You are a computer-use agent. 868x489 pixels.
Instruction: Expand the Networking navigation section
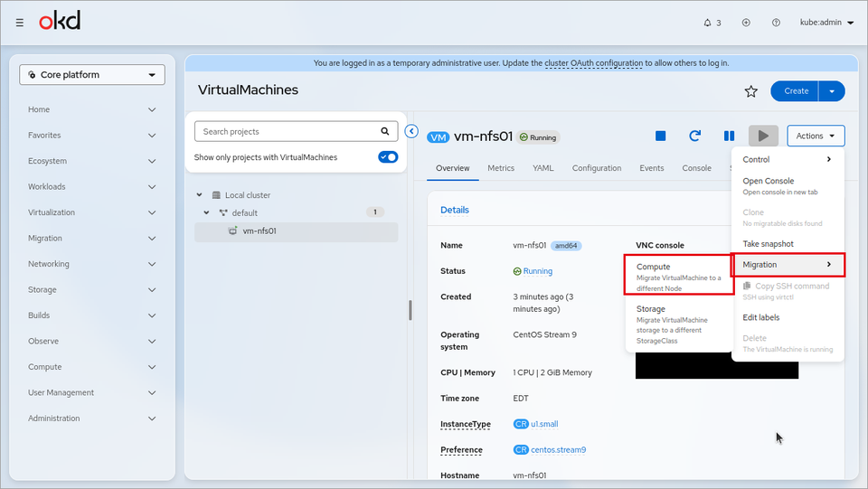[92, 264]
